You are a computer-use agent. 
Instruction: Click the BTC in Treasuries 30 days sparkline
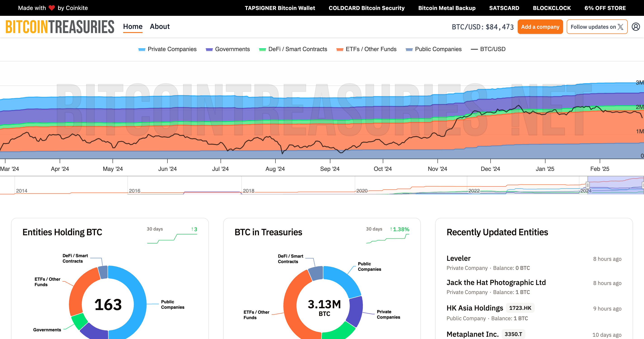(388, 238)
